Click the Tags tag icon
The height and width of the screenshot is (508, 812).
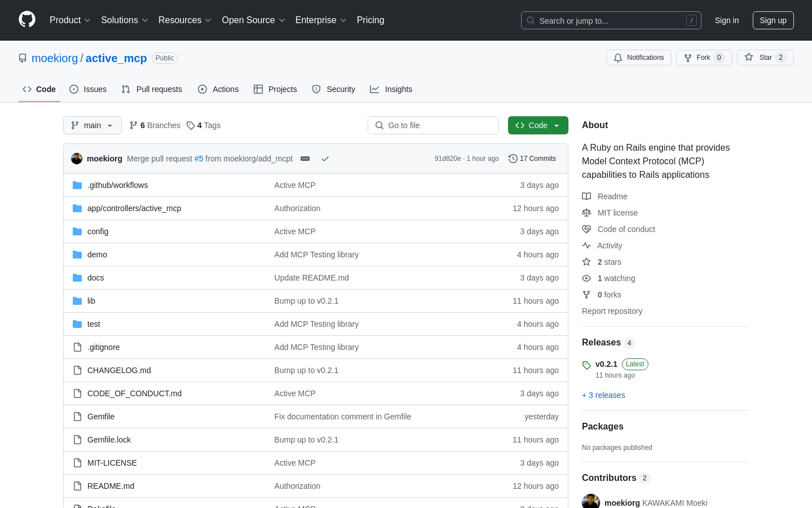(x=191, y=125)
